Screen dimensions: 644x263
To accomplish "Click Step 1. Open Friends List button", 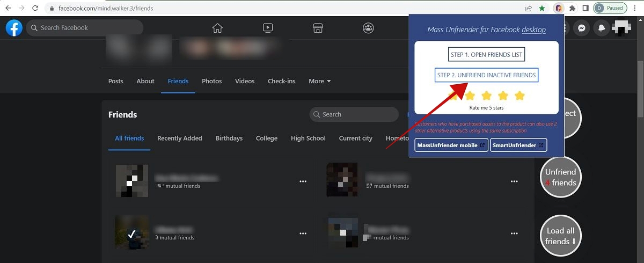I will (487, 55).
